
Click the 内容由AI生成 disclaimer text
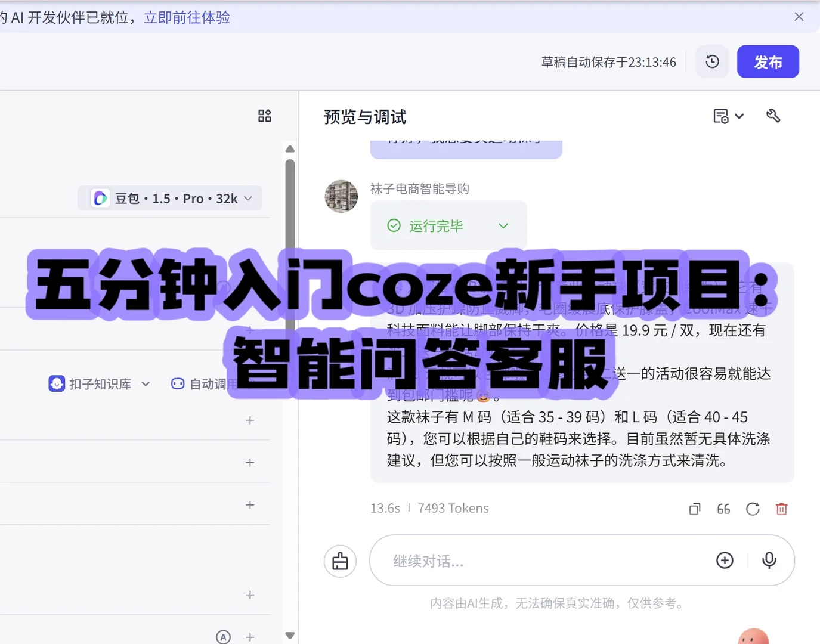[557, 603]
